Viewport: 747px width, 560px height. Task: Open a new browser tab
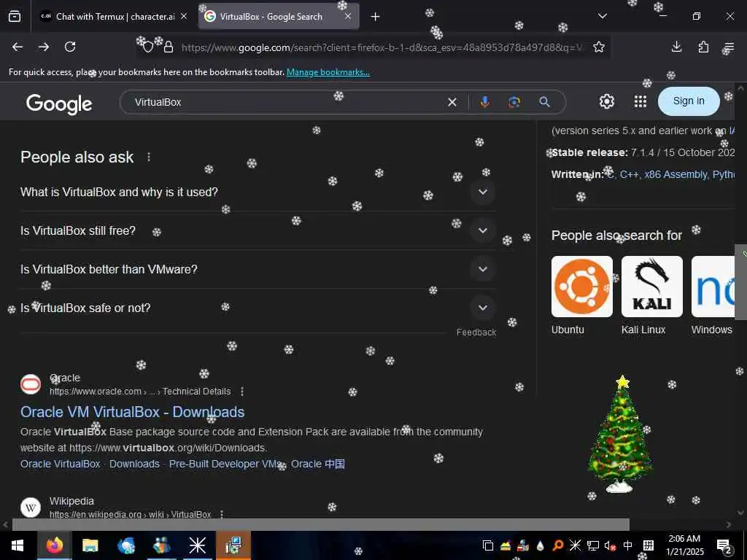375,17
